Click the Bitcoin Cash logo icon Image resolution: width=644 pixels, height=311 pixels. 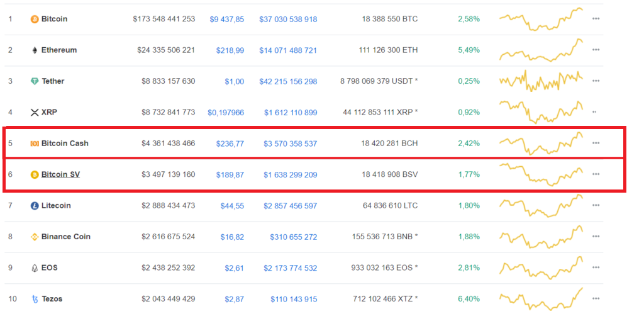tap(35, 144)
